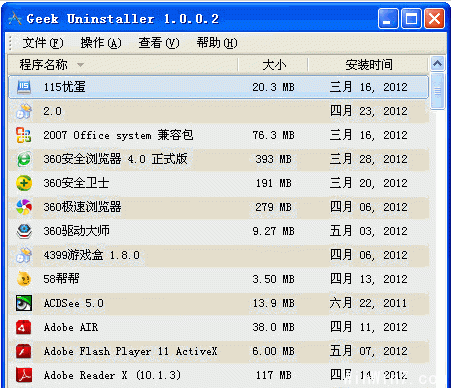The height and width of the screenshot is (388, 451).
Task: Minimize the Geek Uninstaller window
Action: pos(388,19)
